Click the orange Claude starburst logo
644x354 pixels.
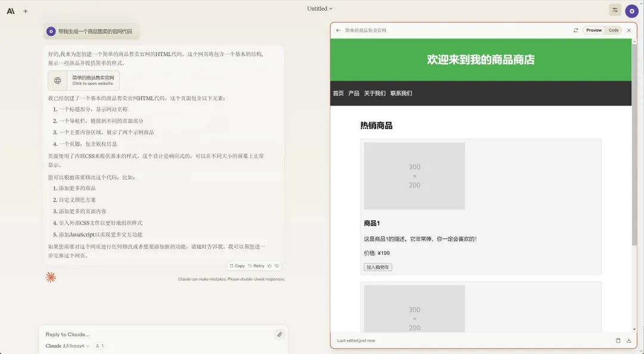pos(51,278)
